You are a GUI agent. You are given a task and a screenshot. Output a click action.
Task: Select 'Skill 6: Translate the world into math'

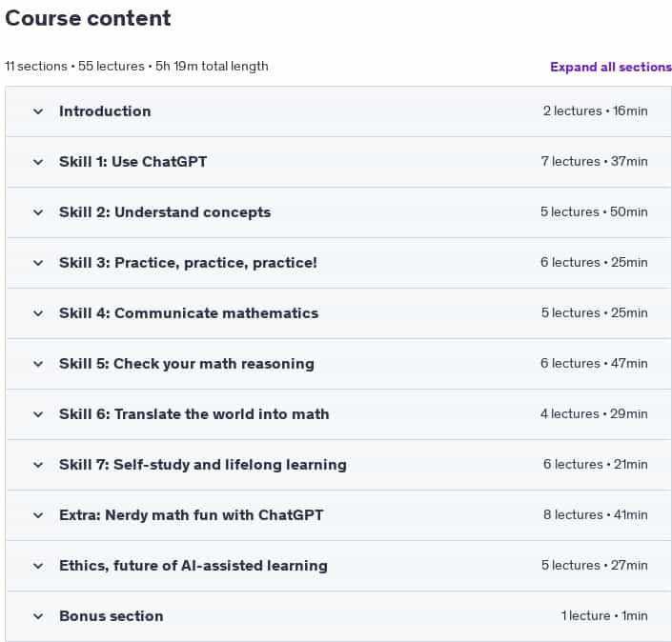[x=194, y=414]
